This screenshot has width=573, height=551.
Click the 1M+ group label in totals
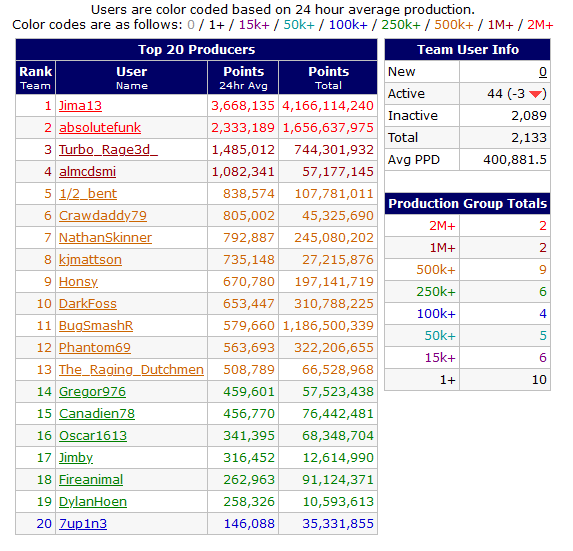[x=442, y=248]
